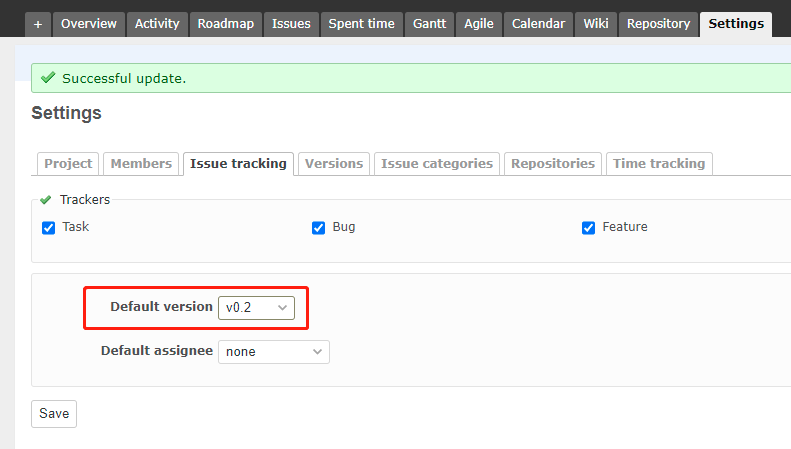
Task: Click the green check-all Trackers icon
Action: point(46,200)
